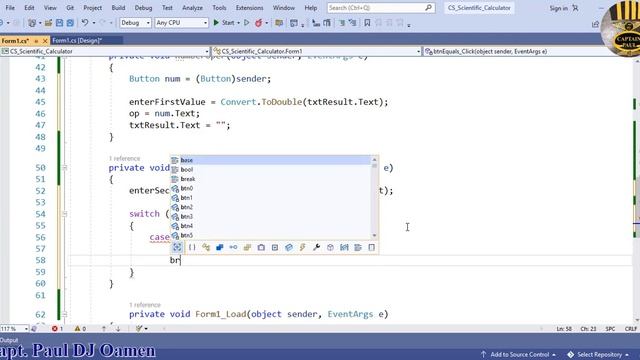Open the Edit menu
This screenshot has width=640, height=360.
coord(29,8)
